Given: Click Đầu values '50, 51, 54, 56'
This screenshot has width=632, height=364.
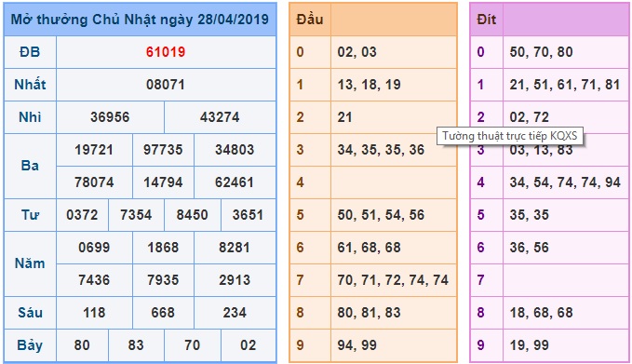Looking at the screenshot, I should point(381,215).
